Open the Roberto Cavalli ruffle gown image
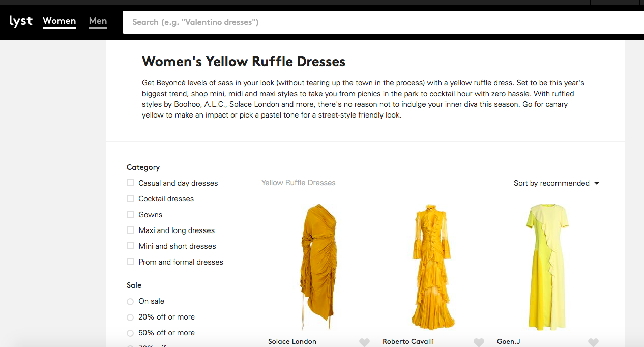The height and width of the screenshot is (347, 644). point(433,267)
